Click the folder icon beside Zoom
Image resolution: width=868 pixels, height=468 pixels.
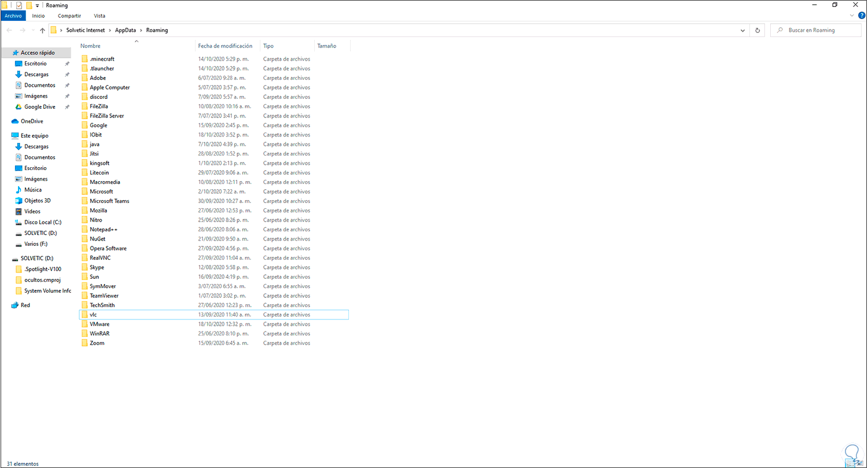point(84,343)
